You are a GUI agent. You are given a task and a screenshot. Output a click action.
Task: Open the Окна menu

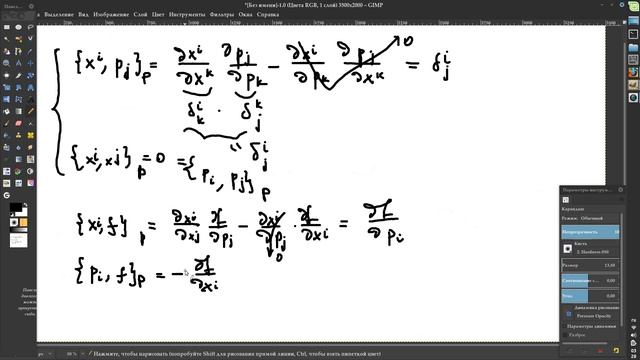245,14
